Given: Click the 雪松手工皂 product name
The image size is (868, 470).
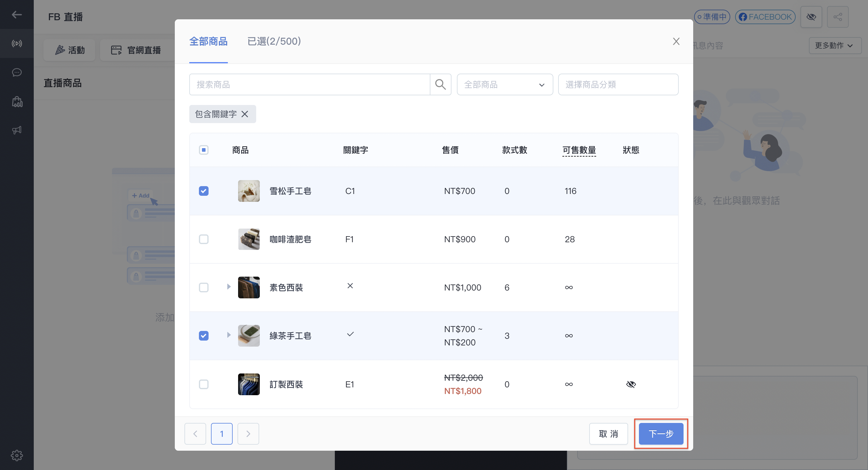Looking at the screenshot, I should click(x=290, y=191).
